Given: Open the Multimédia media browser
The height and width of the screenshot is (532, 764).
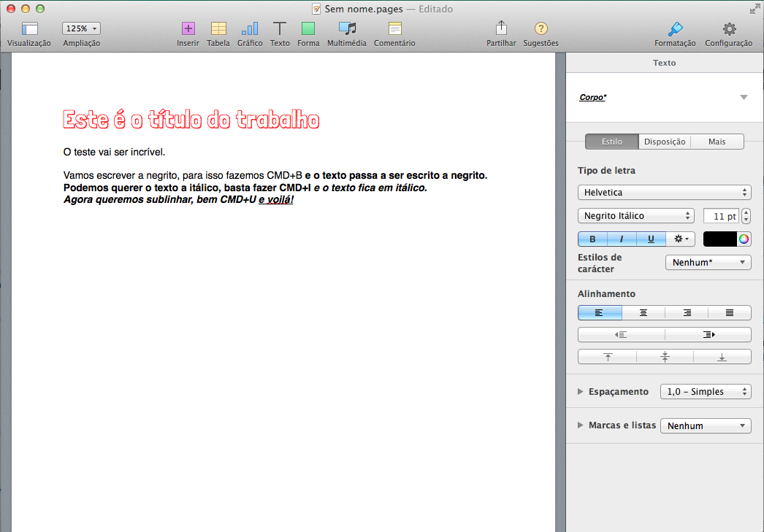Looking at the screenshot, I should pyautogui.click(x=347, y=28).
